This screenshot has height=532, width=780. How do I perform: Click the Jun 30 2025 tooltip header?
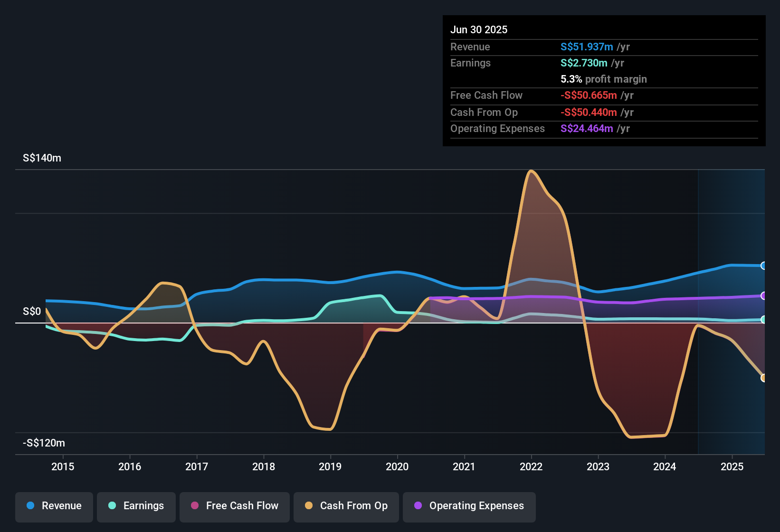[x=479, y=30]
